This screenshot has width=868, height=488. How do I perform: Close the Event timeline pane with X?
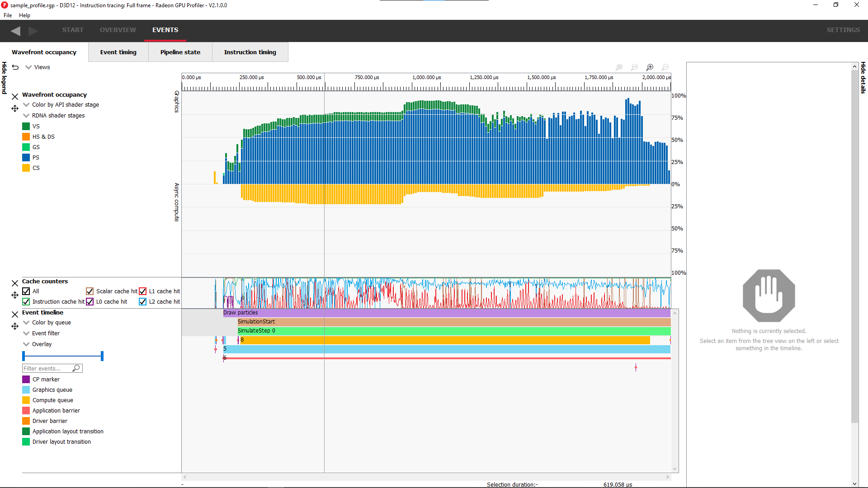(15, 314)
